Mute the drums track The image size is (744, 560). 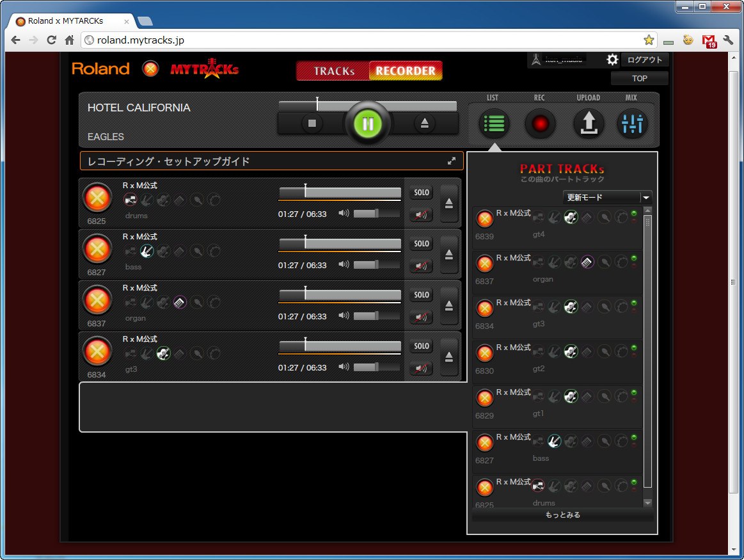tap(422, 214)
